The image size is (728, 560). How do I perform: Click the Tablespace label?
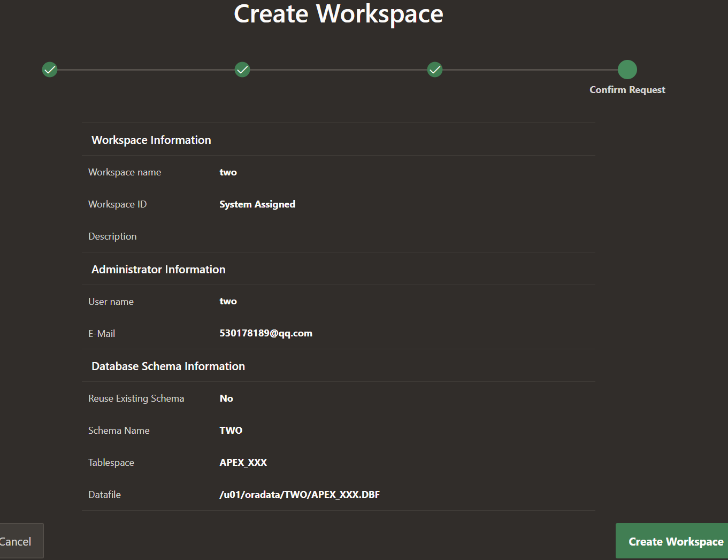pyautogui.click(x=111, y=463)
